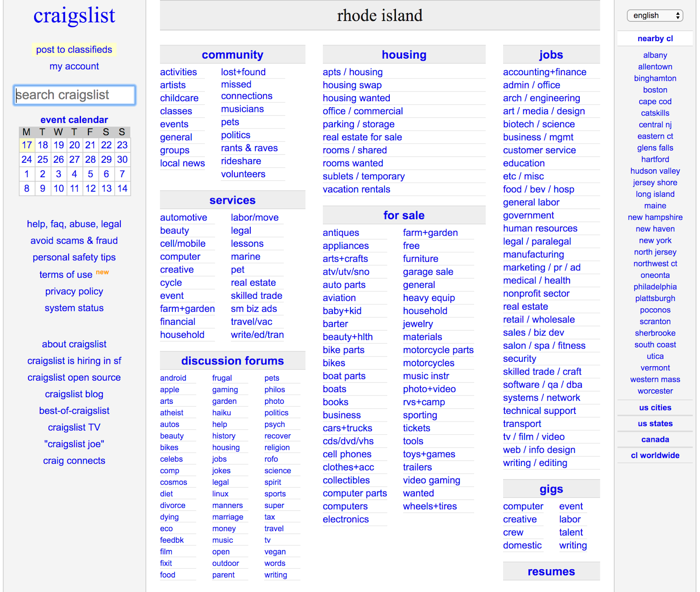700x592 pixels.
Task: Go to boston craigslist
Action: 655,90
